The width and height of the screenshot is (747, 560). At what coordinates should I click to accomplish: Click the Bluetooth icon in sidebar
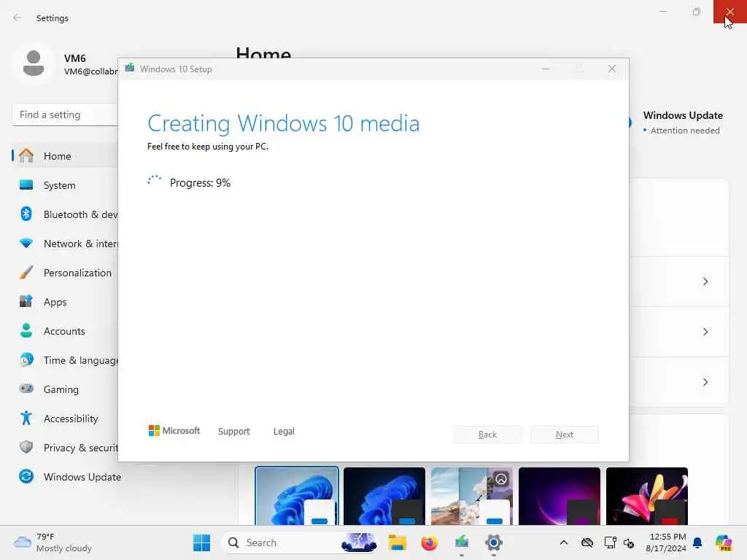click(x=26, y=214)
